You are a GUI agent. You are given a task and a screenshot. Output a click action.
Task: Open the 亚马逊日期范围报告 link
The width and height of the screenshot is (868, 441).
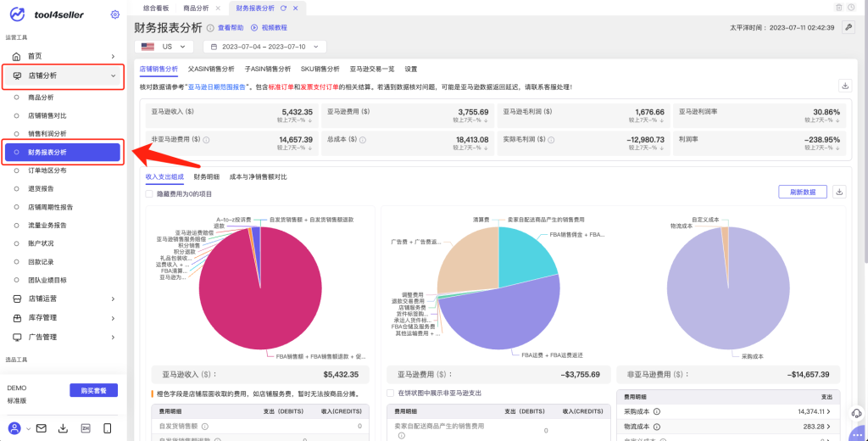218,87
